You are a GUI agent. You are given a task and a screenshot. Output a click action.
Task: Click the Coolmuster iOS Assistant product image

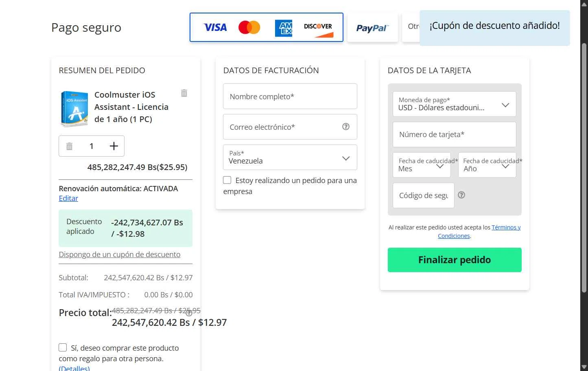click(74, 109)
